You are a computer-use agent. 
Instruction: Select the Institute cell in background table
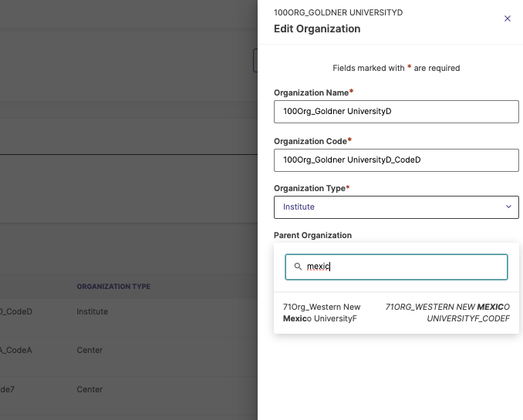pyautogui.click(x=93, y=311)
